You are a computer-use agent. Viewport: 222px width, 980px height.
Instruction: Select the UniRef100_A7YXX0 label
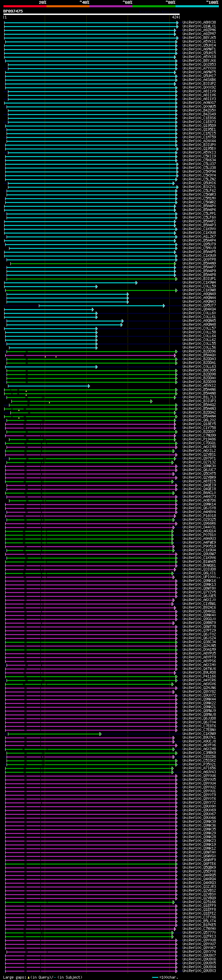[199, 68]
